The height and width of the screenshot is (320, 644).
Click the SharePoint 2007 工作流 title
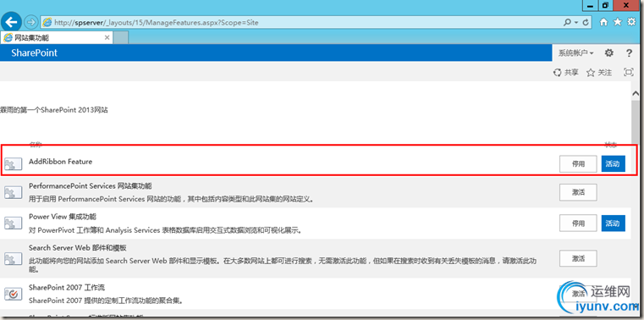[x=67, y=287]
